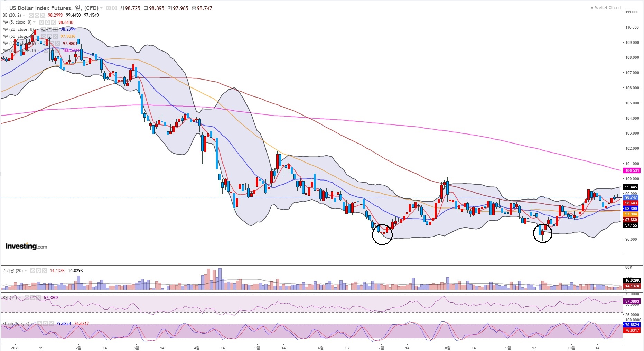Remove the Stoch (5, 3, 3) indicator
Image resolution: width=644 pixels, height=351 pixels.
click(x=52, y=324)
